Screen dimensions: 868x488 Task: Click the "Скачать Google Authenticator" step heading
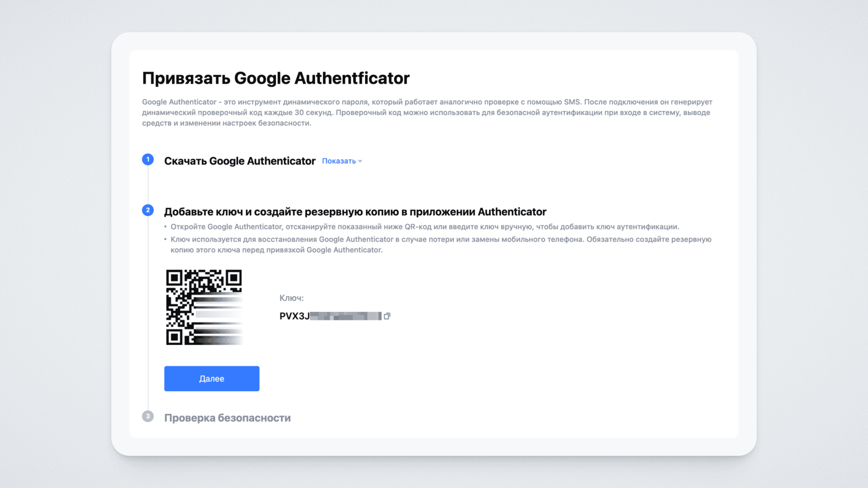pyautogui.click(x=240, y=161)
